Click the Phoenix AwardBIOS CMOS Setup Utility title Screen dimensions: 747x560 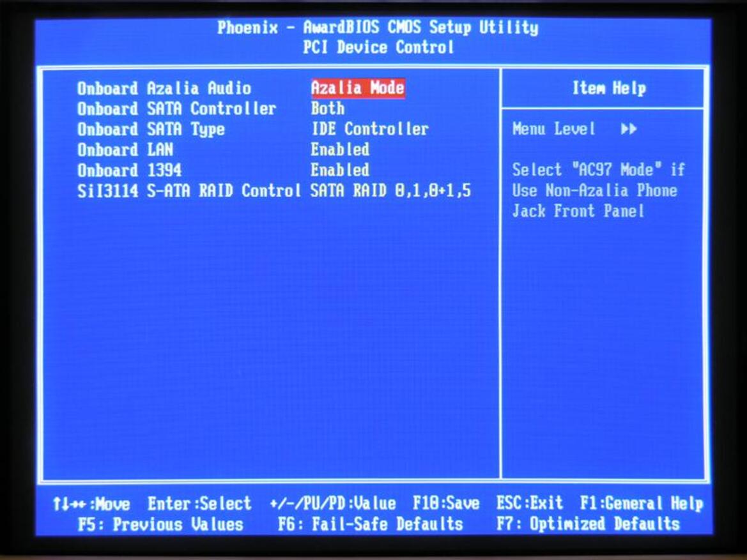pos(378,27)
